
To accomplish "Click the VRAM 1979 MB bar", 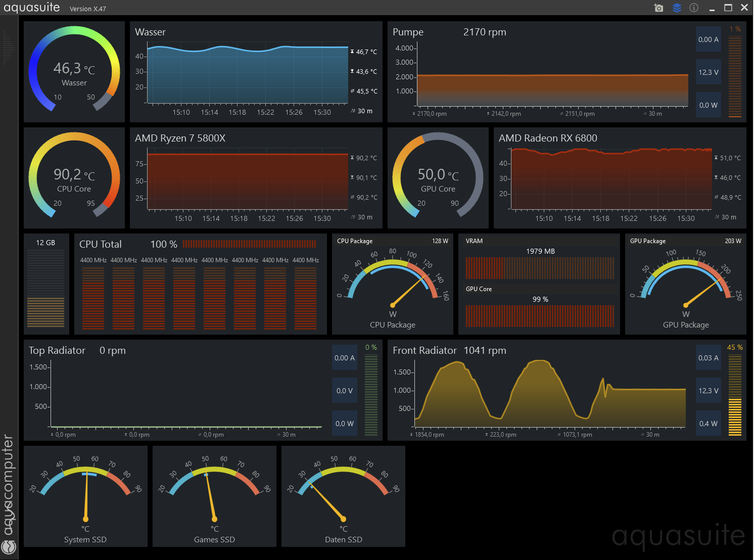I will (540, 268).
